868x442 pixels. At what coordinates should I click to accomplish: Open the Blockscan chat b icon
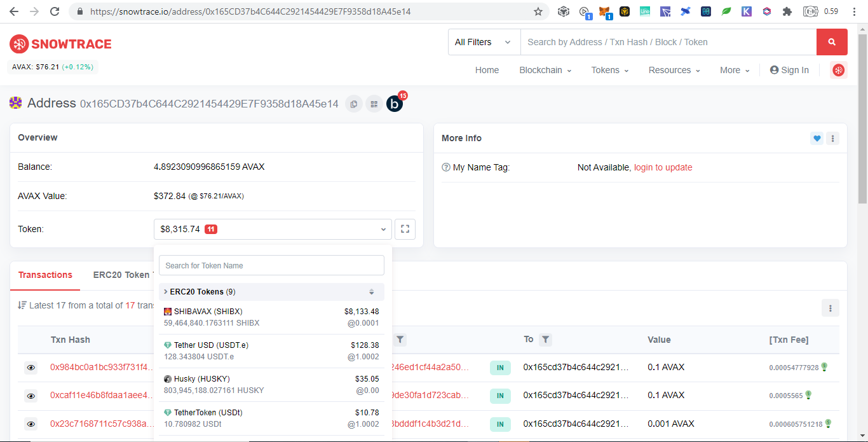pyautogui.click(x=395, y=104)
